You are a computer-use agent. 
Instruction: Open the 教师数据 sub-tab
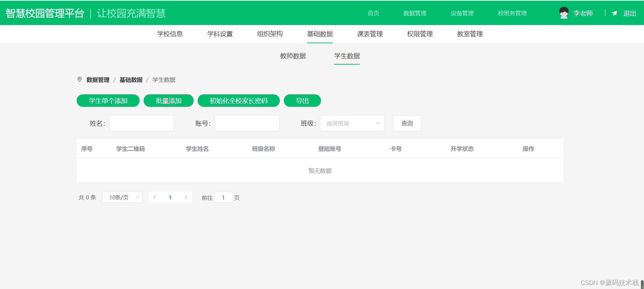point(293,56)
